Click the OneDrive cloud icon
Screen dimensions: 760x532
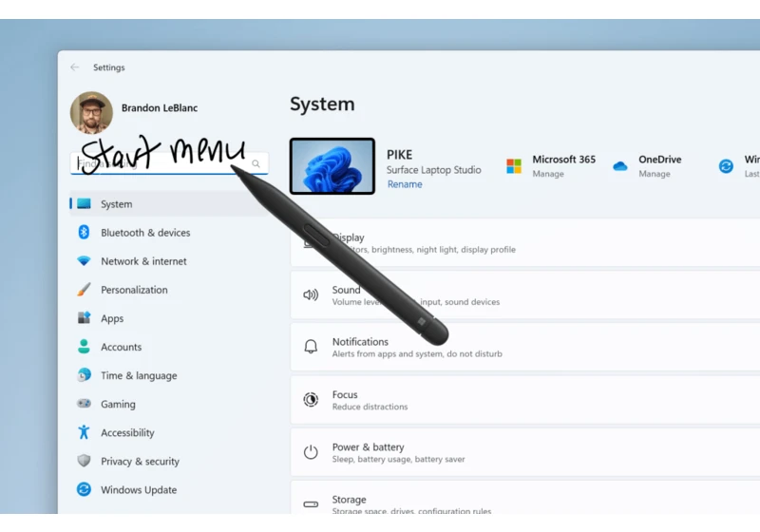point(620,166)
